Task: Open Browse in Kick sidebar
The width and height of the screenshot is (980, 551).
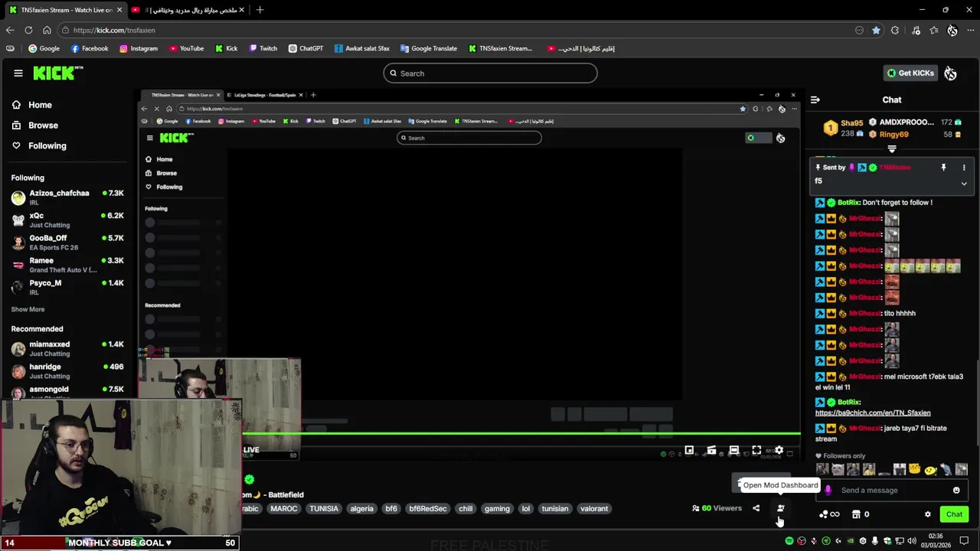Action: pos(35,126)
